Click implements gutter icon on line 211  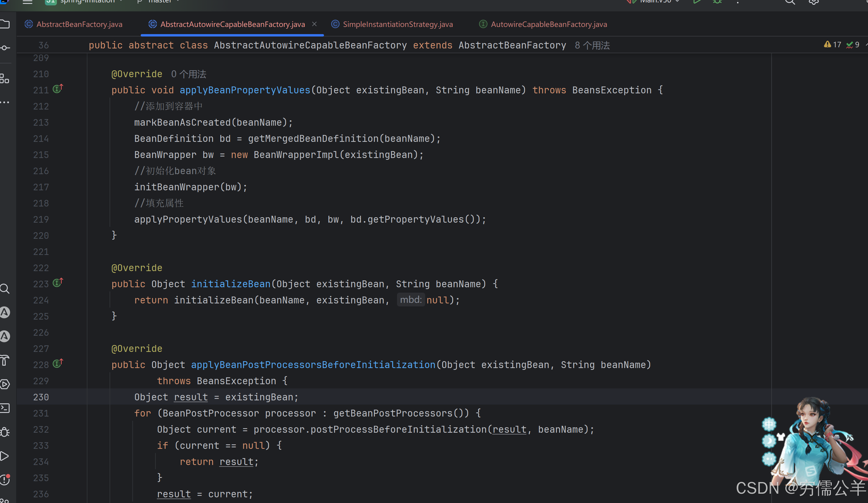(x=57, y=89)
